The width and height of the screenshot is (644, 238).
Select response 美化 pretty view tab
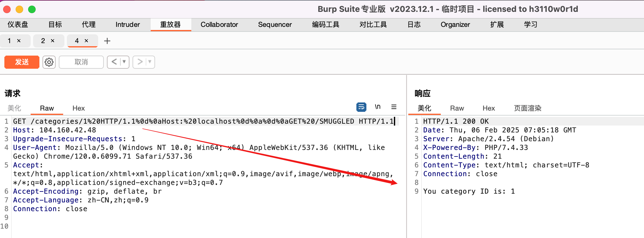click(425, 108)
